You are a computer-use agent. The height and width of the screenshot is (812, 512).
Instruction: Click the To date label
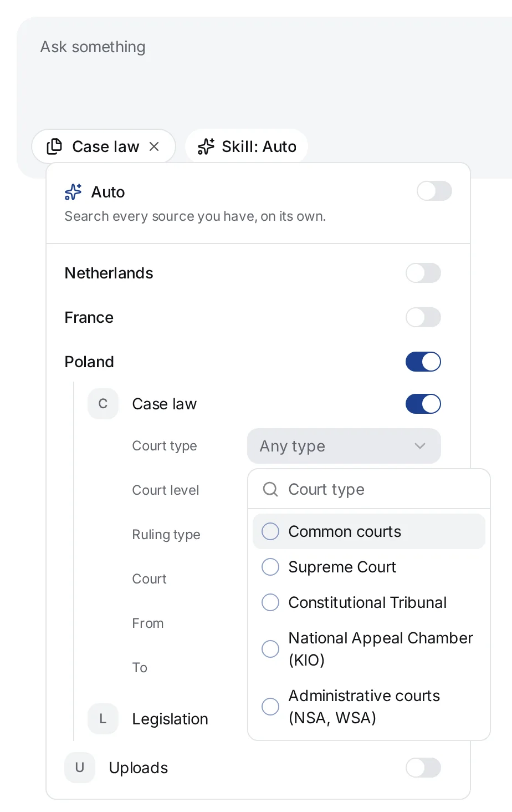tap(140, 668)
